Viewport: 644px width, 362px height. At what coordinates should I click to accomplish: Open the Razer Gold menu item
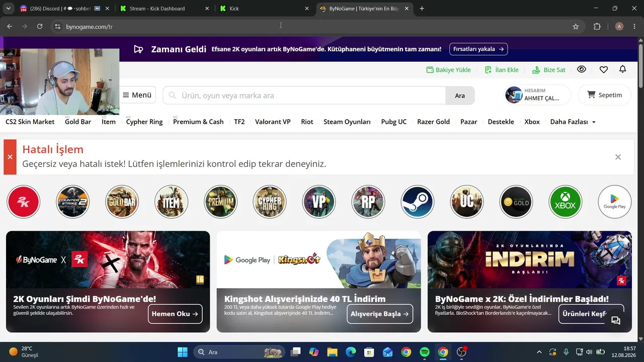click(x=433, y=122)
